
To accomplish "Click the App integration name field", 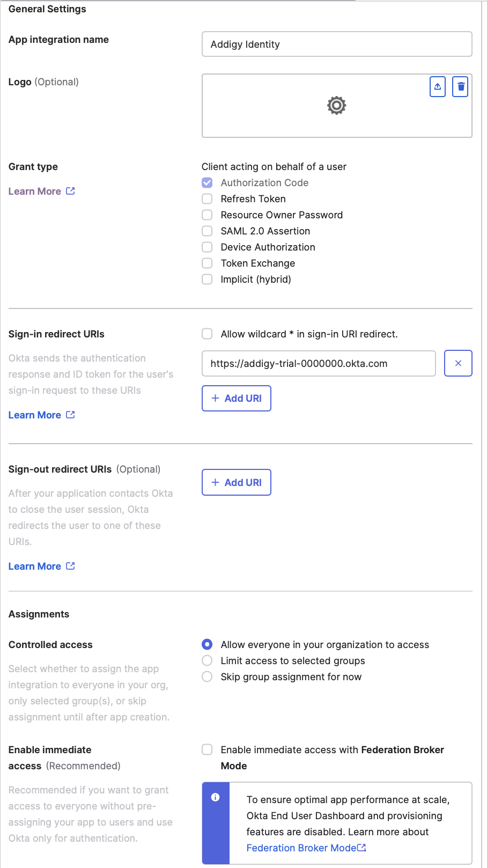I will click(x=337, y=44).
